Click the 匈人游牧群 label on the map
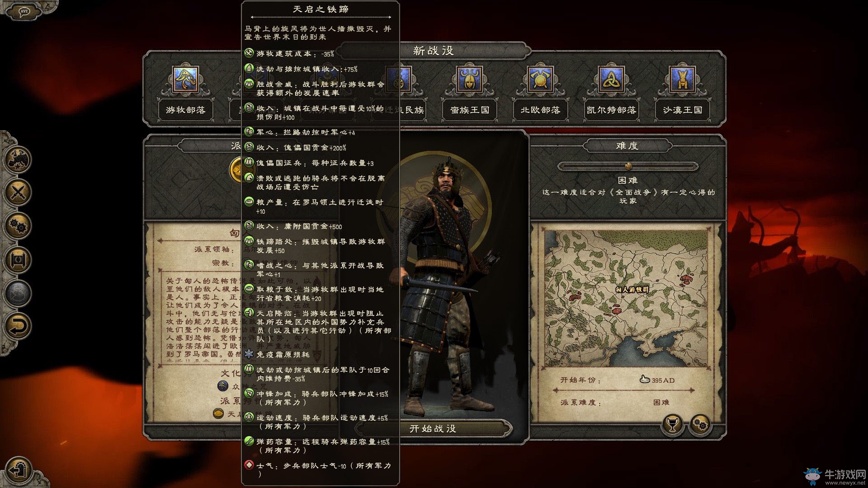The width and height of the screenshot is (868, 488). [x=632, y=290]
